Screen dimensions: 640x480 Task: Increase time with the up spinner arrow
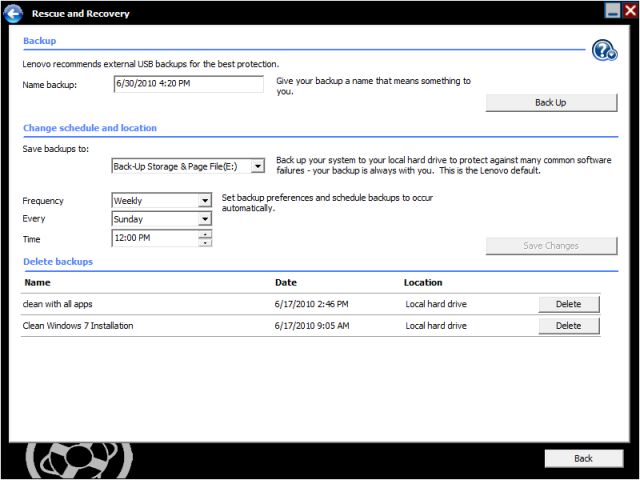pos(205,234)
